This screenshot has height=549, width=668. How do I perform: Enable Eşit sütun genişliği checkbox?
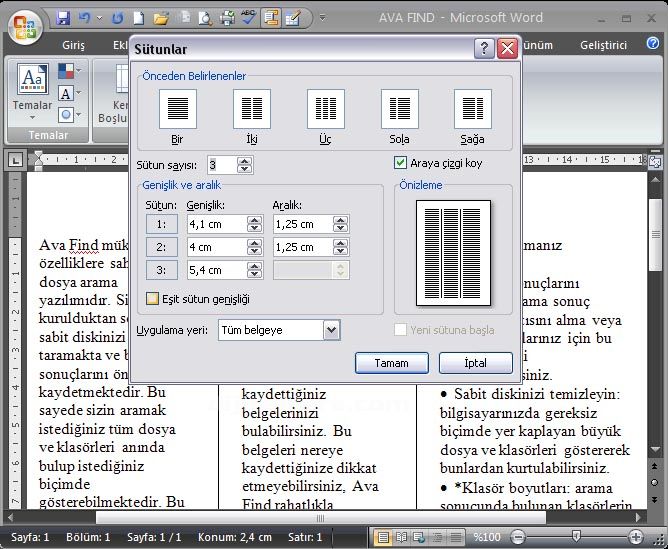pos(152,299)
